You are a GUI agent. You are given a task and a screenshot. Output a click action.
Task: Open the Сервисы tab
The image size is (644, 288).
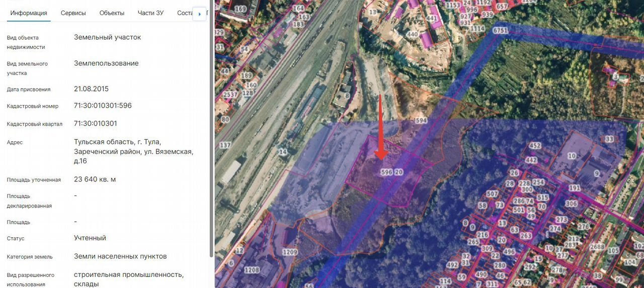coord(73,13)
